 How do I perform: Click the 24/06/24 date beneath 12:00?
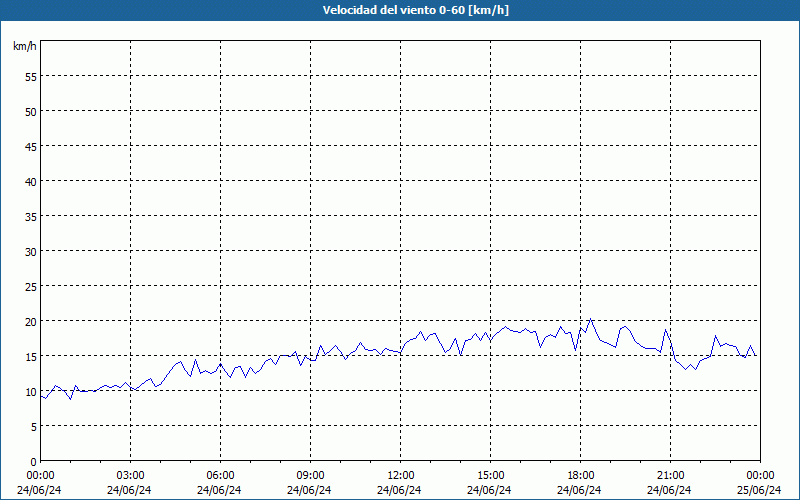[x=401, y=490]
